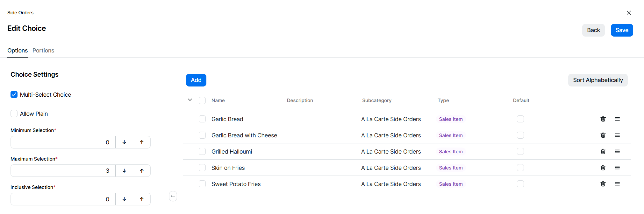Decrease Minimum Selection with down arrow

point(124,142)
